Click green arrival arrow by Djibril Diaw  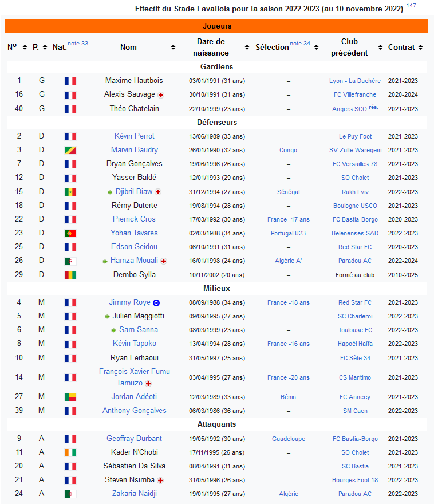coord(110,192)
